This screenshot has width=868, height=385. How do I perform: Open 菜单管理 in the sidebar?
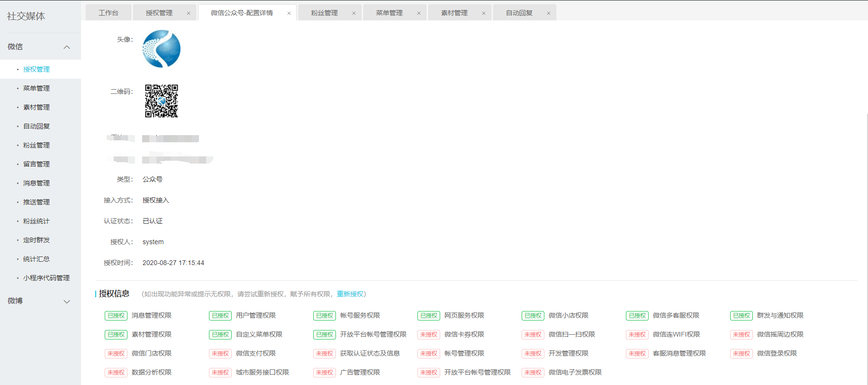[x=36, y=88]
